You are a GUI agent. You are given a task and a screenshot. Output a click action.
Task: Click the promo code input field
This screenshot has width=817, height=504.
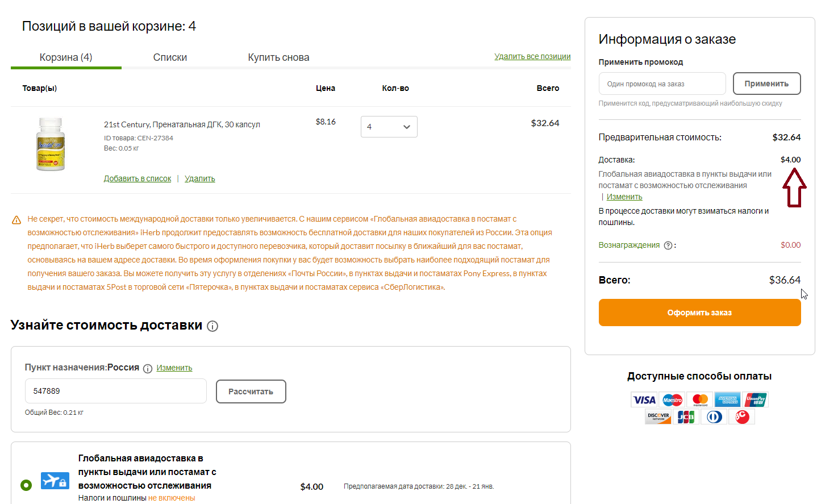[662, 84]
